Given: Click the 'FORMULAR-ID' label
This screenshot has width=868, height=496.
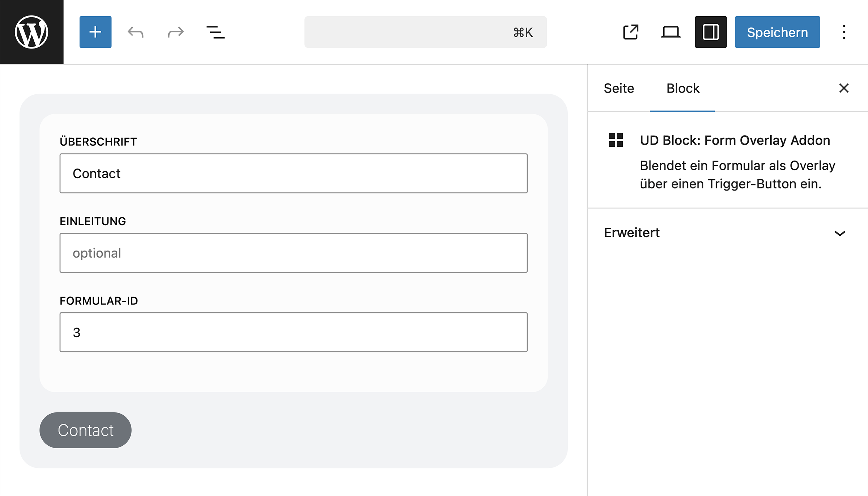Looking at the screenshot, I should tap(99, 301).
